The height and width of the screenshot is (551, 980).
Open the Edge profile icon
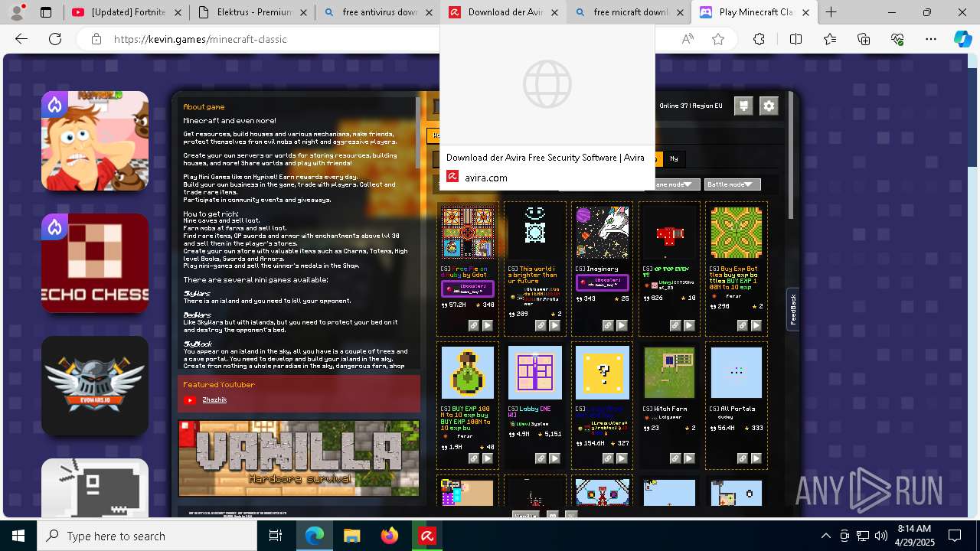pos(18,12)
